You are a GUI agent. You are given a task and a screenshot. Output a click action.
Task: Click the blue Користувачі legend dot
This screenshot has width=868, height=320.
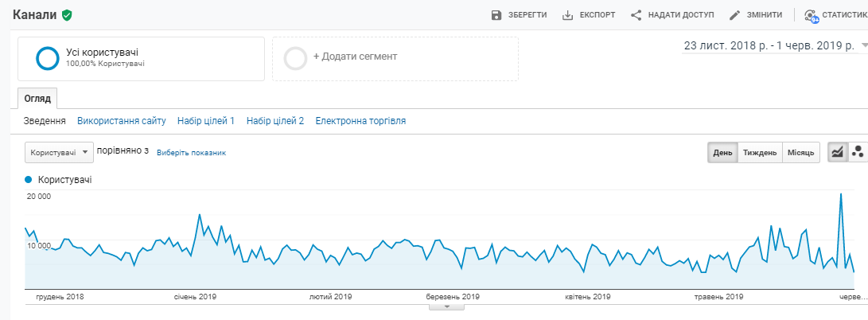29,180
